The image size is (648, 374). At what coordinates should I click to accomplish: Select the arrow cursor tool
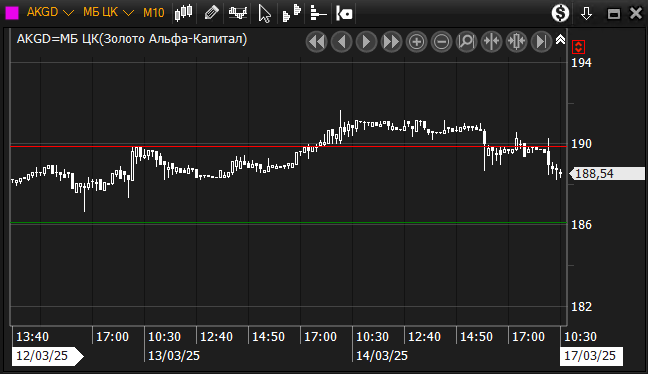pyautogui.click(x=264, y=13)
